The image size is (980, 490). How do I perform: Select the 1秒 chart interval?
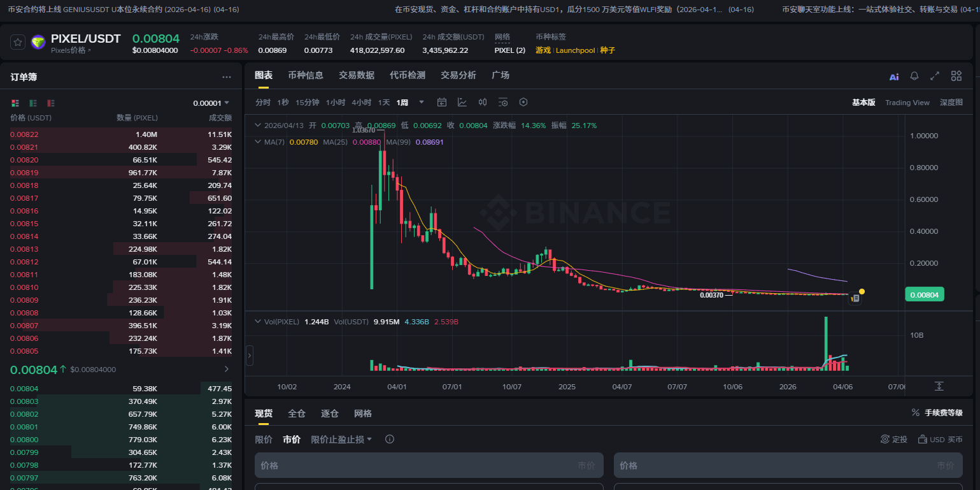coord(283,102)
